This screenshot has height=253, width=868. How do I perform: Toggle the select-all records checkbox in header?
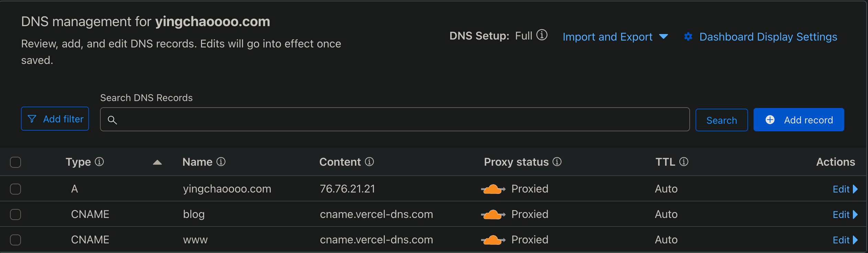[x=15, y=162]
